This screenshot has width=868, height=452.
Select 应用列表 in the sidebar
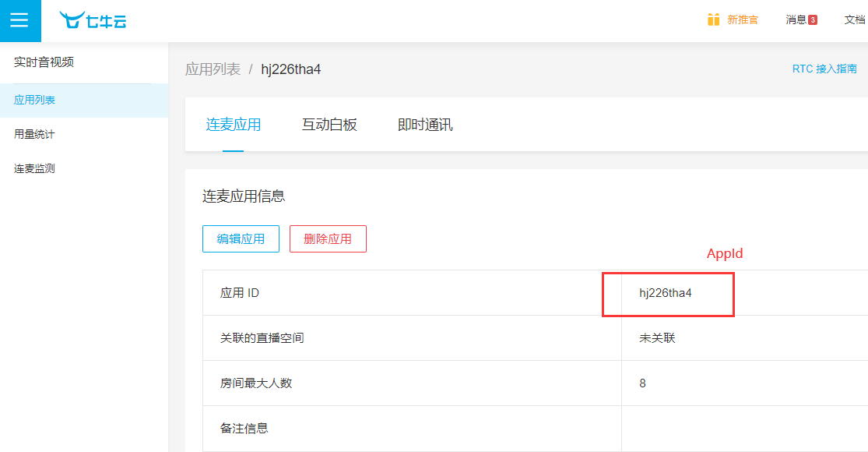[x=35, y=100]
